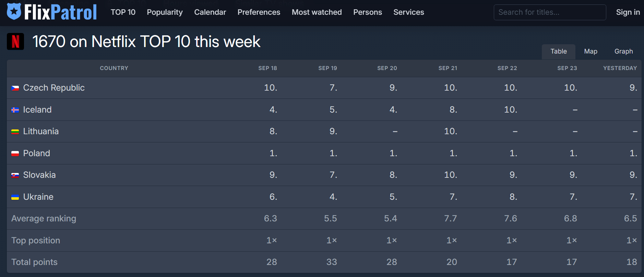Open Most watched section

pyautogui.click(x=317, y=12)
